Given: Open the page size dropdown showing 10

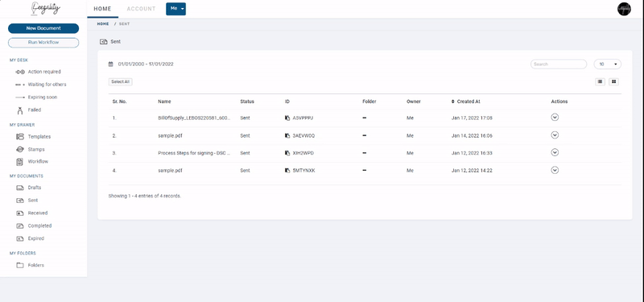Looking at the screenshot, I should 608,64.
